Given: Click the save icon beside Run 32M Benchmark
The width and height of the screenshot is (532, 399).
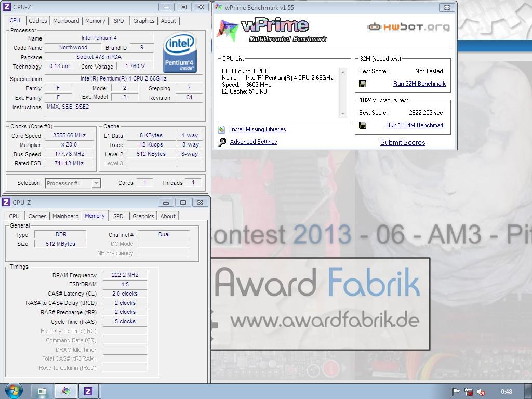Looking at the screenshot, I should coord(362,84).
